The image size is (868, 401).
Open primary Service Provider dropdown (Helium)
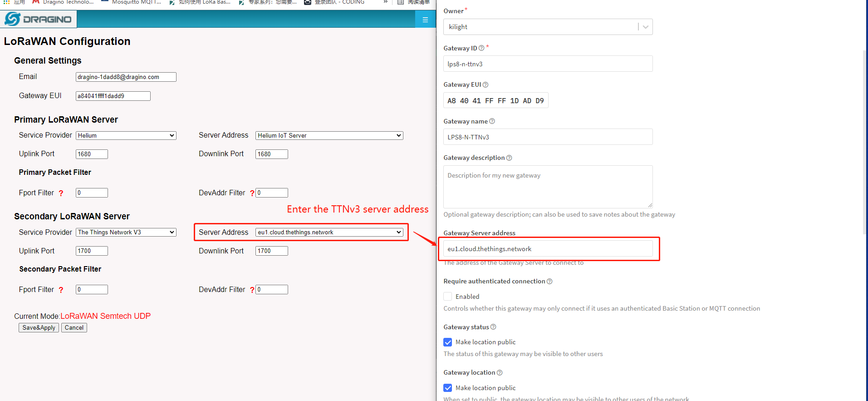(x=126, y=135)
